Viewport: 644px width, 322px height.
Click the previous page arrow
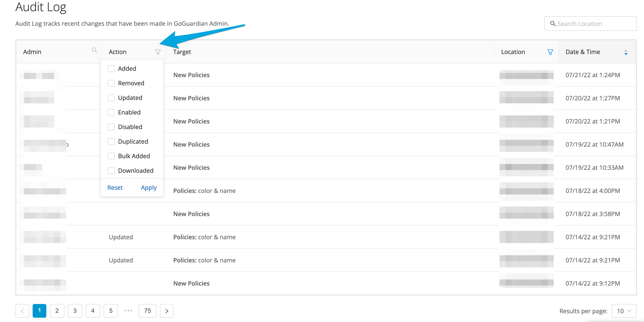22,311
